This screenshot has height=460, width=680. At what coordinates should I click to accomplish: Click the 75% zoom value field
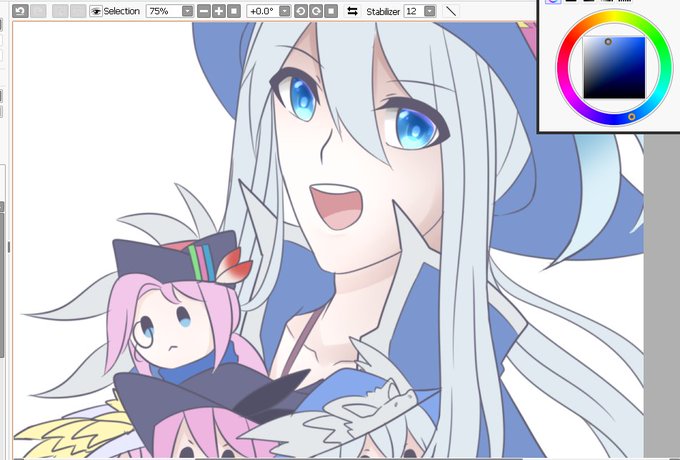[164, 11]
